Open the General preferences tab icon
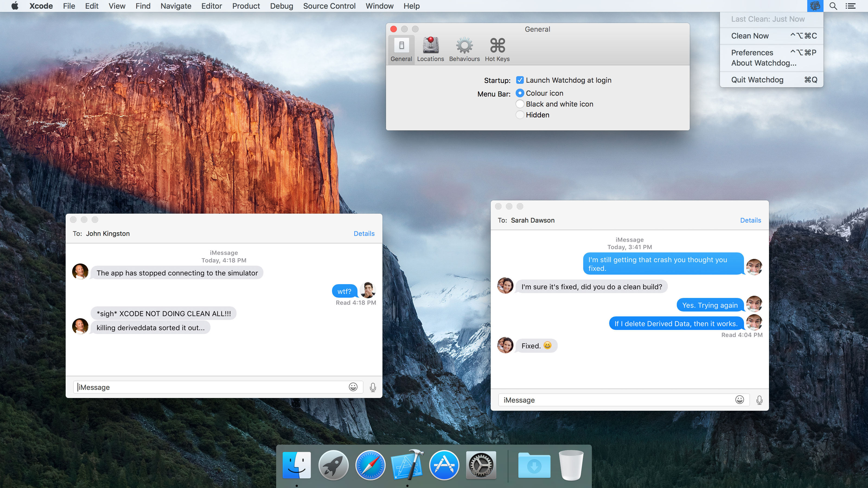This screenshot has width=868, height=488. click(401, 49)
